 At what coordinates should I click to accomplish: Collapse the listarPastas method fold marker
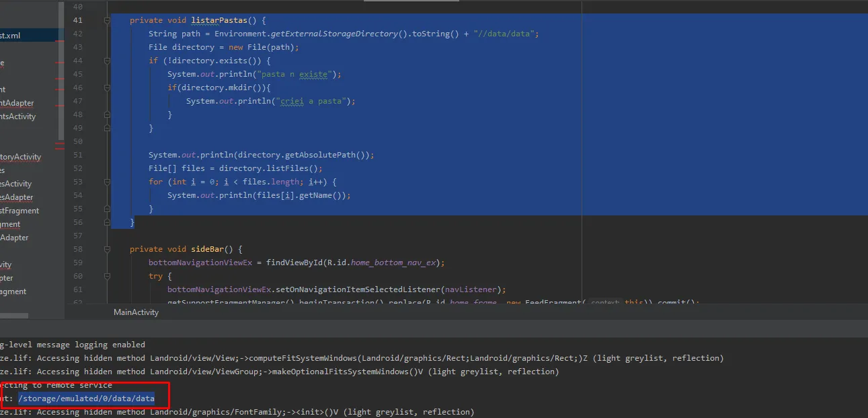(x=107, y=21)
